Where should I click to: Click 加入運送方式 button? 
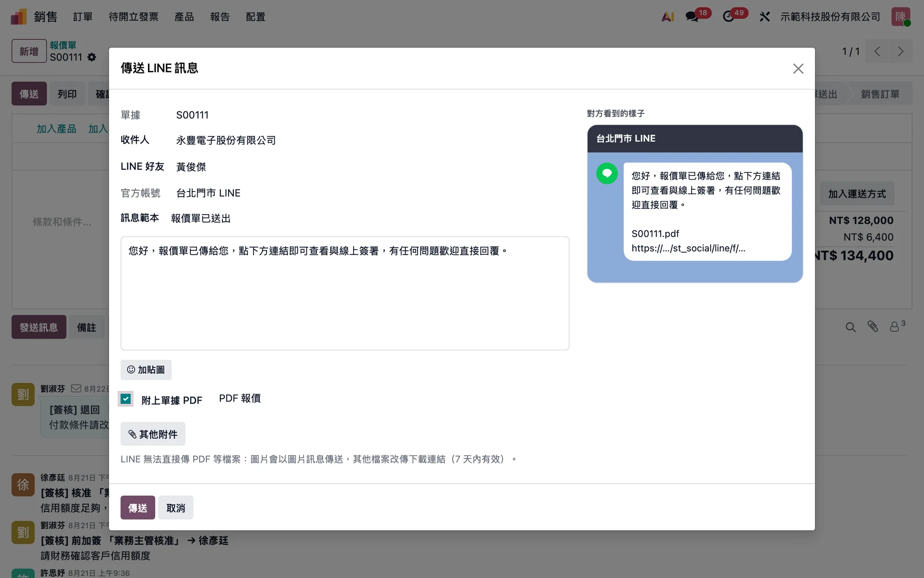pos(857,193)
